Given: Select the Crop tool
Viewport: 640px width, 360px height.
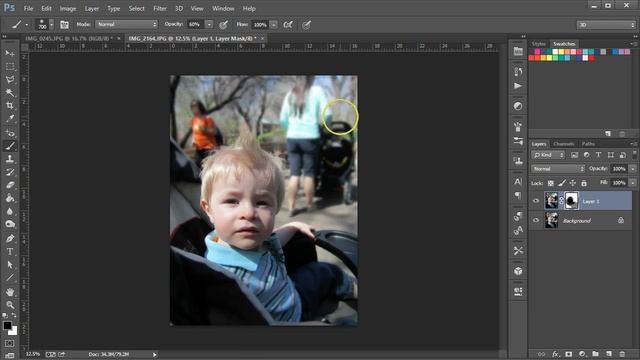Looking at the screenshot, I should tap(10, 106).
